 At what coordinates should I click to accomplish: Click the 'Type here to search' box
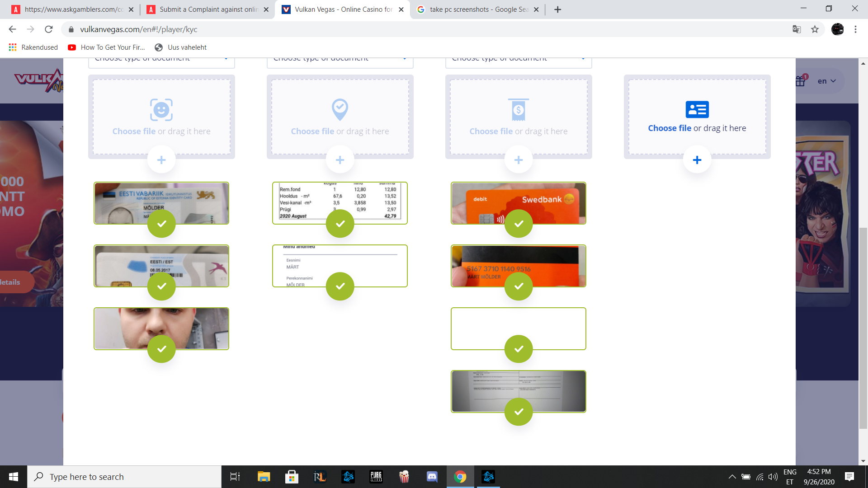tap(124, 477)
